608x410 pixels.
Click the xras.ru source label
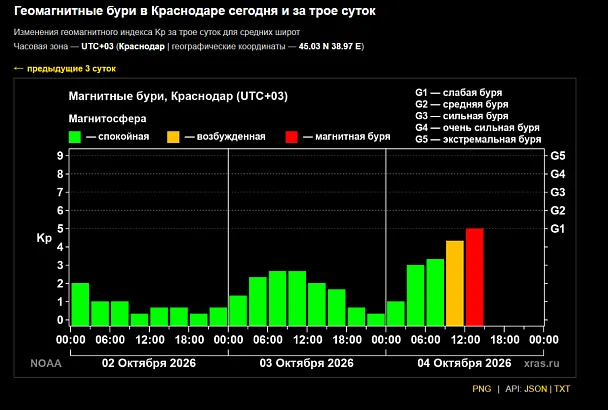click(542, 363)
